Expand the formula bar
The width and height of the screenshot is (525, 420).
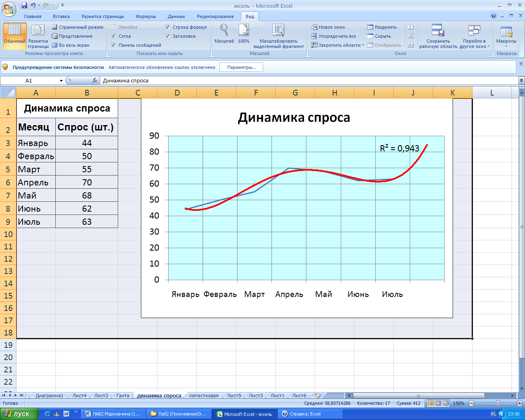(521, 81)
